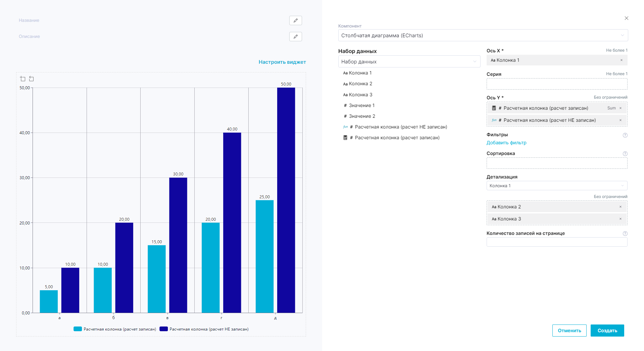Open the Детализация Колонка 1 dropdown
The image size is (644, 351).
(556, 186)
